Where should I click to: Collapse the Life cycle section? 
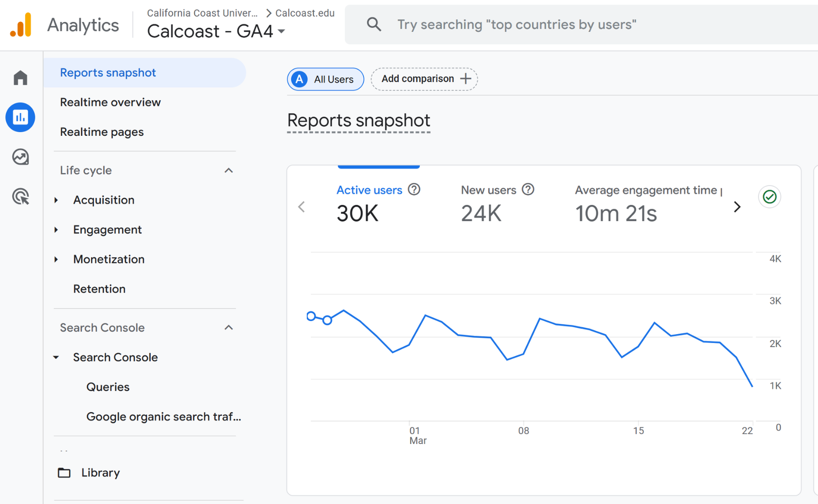(x=228, y=170)
